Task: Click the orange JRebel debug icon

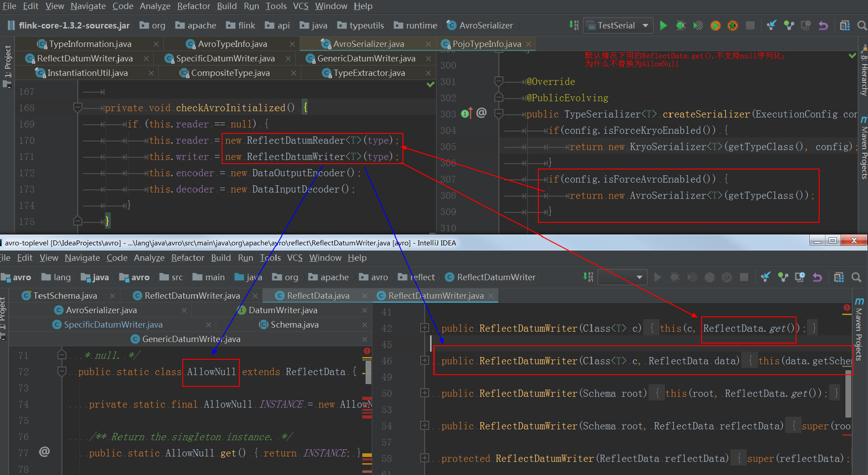Action: 732,25
